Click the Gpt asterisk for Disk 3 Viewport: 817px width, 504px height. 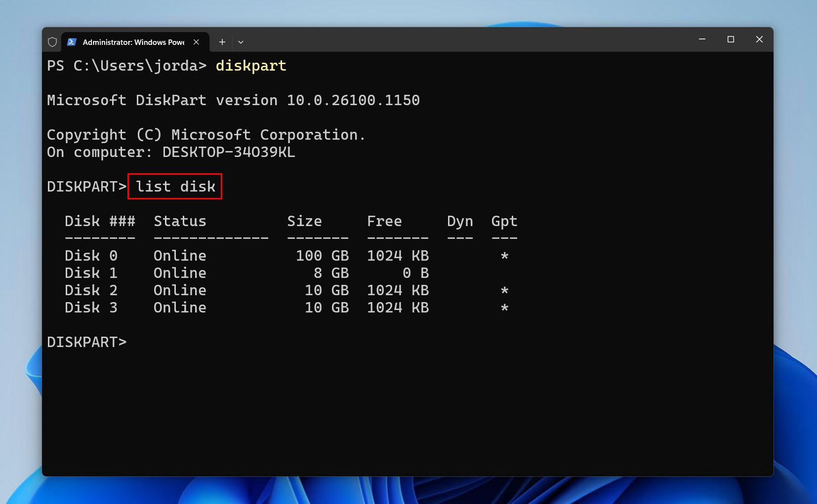504,308
